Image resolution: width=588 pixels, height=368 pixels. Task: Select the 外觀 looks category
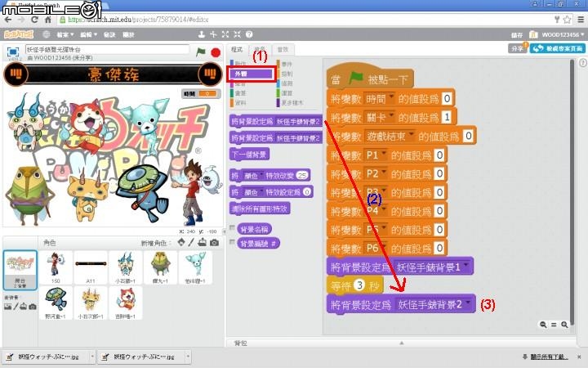252,74
